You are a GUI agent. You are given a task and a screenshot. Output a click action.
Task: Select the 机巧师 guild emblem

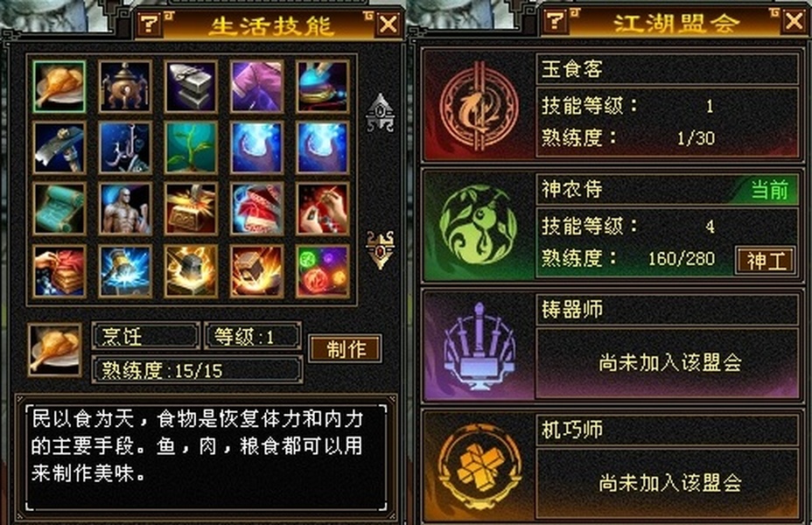click(479, 467)
